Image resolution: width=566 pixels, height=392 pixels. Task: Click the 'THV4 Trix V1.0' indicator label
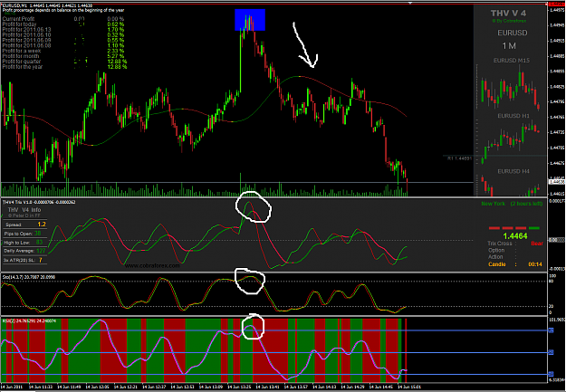(x=39, y=202)
